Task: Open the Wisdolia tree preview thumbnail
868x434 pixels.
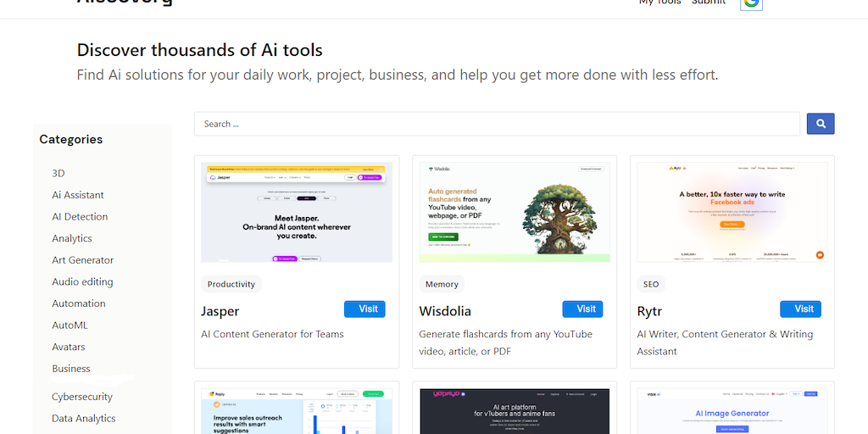Action: click(515, 212)
